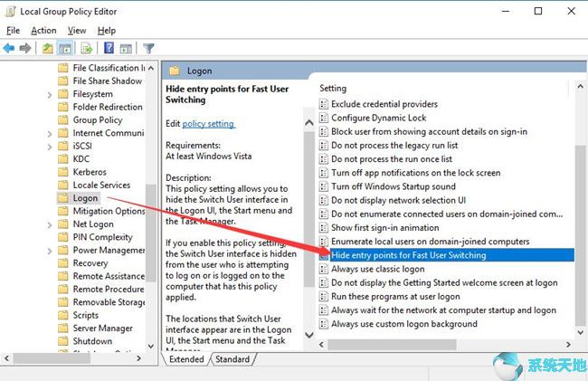Expand the Internet Communication tree node
This screenshot has height=381, width=588.
(x=49, y=133)
